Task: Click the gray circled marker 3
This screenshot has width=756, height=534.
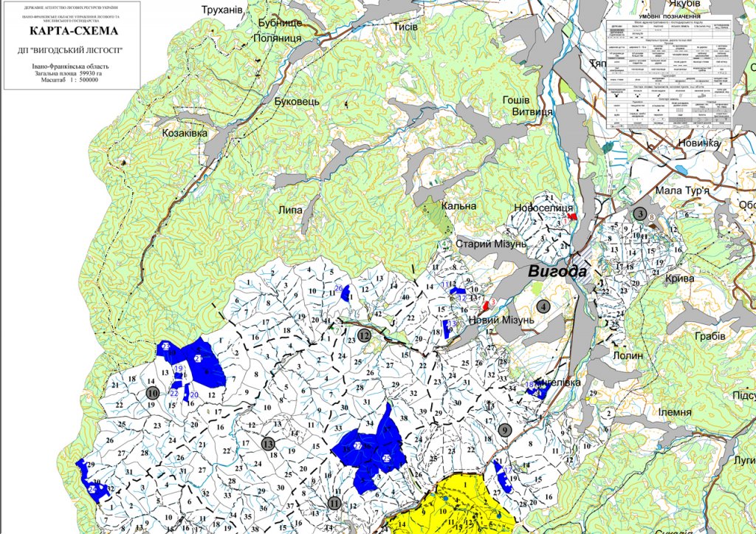Action: coord(639,213)
